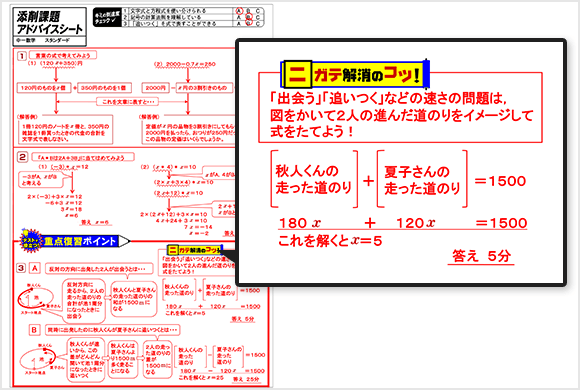Click the section 1 number box
The height and width of the screenshot is (390, 580).
click(x=21, y=56)
